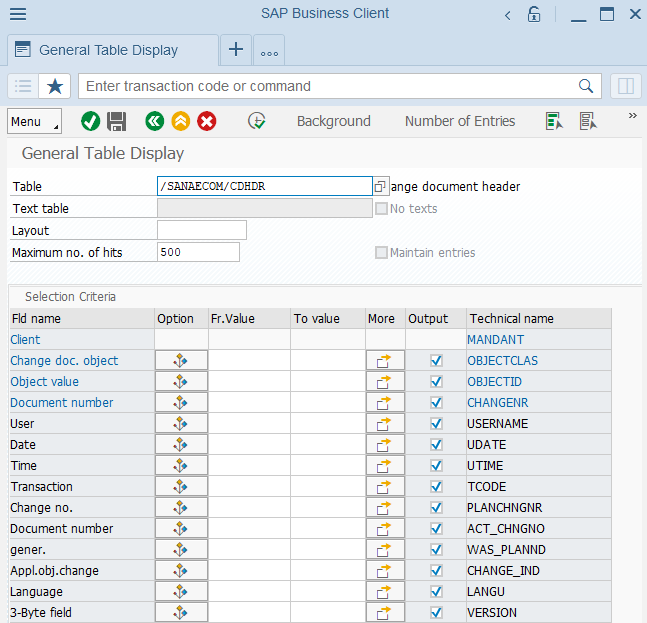Click the PLANCHNGNR technical name text
This screenshot has height=623, width=647.
(504, 508)
